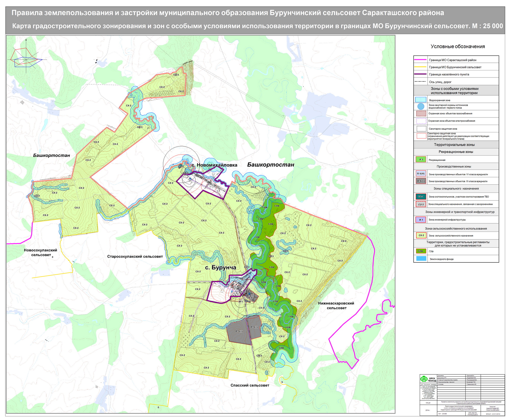Viewport: 510px width, 420px height.
Task: Click the yellow Бурунчинский сельсовет boundary legend line
Action: tap(420, 67)
